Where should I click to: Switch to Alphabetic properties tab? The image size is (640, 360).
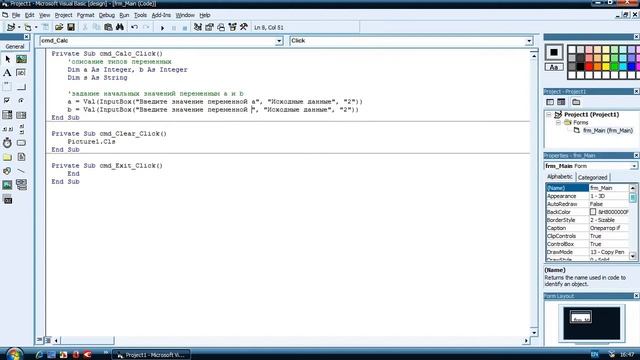pyautogui.click(x=560, y=177)
